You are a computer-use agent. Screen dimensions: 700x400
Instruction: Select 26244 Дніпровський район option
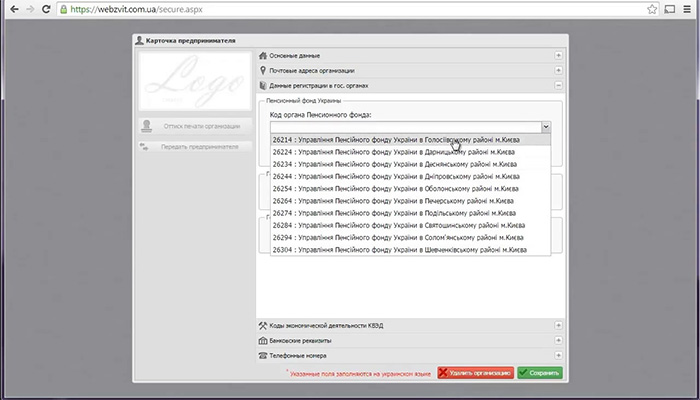tap(410, 176)
